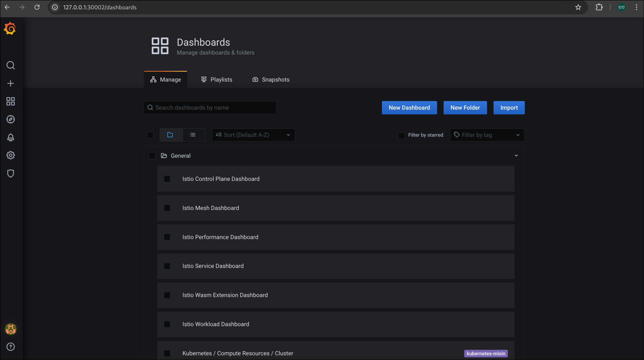Image resolution: width=644 pixels, height=360 pixels.
Task: Click the browser address bar URL
Action: click(100, 7)
